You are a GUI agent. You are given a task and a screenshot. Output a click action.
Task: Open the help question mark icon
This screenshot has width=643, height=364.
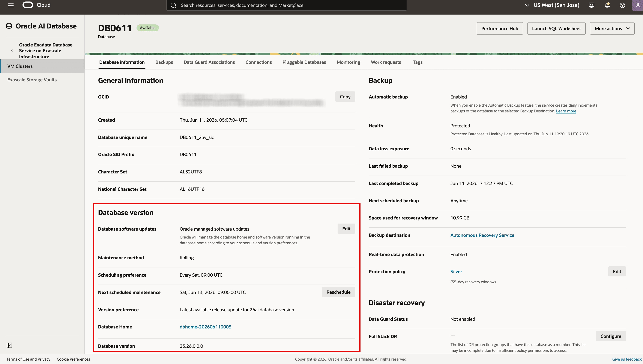click(x=622, y=5)
